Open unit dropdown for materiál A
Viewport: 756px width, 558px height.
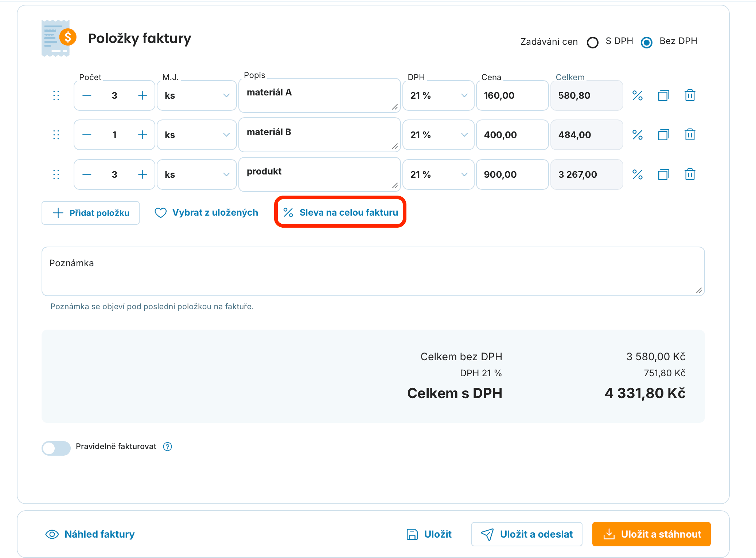197,95
